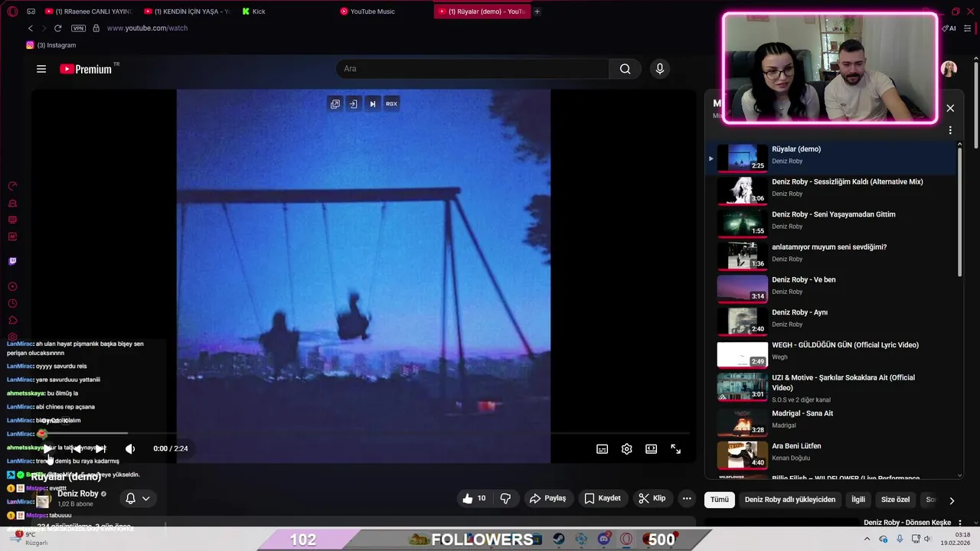Open player settings gear

pyautogui.click(x=627, y=449)
